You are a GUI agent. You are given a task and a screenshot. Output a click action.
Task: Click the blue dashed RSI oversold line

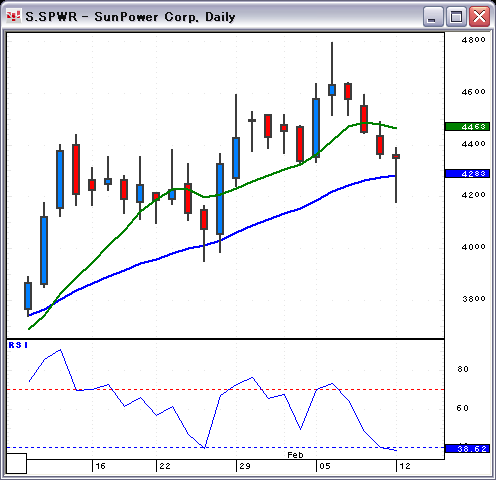[x=225, y=448]
